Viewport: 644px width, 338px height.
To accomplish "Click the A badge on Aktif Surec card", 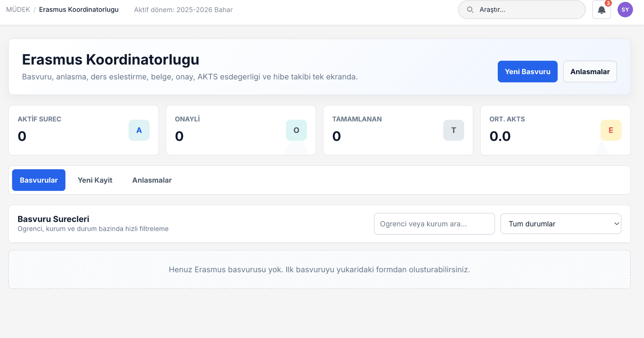I will [x=139, y=130].
